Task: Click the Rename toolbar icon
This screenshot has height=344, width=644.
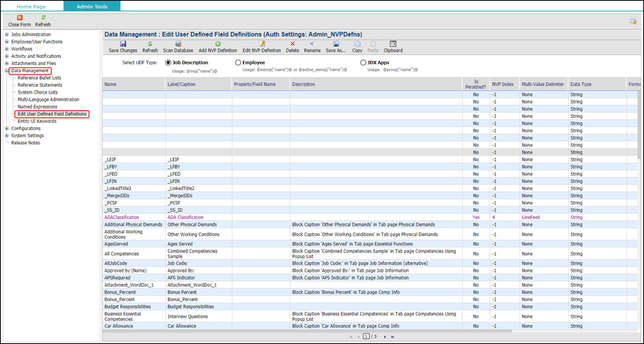Action: pyautogui.click(x=313, y=44)
